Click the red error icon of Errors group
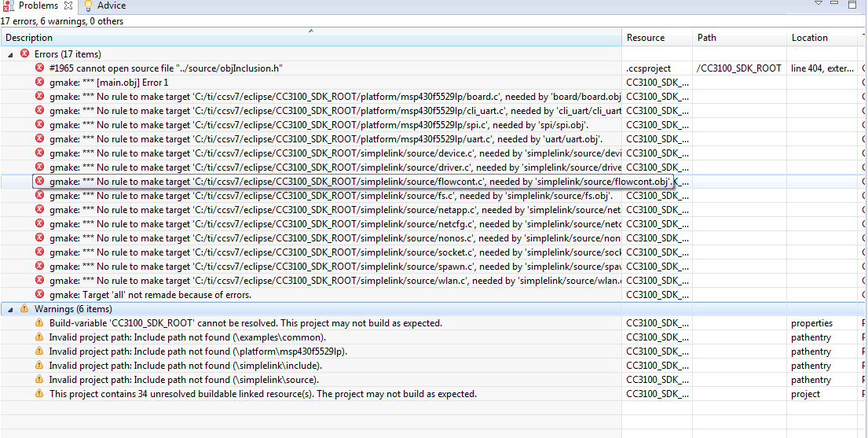Viewport: 868px width, 438px height. point(24,53)
